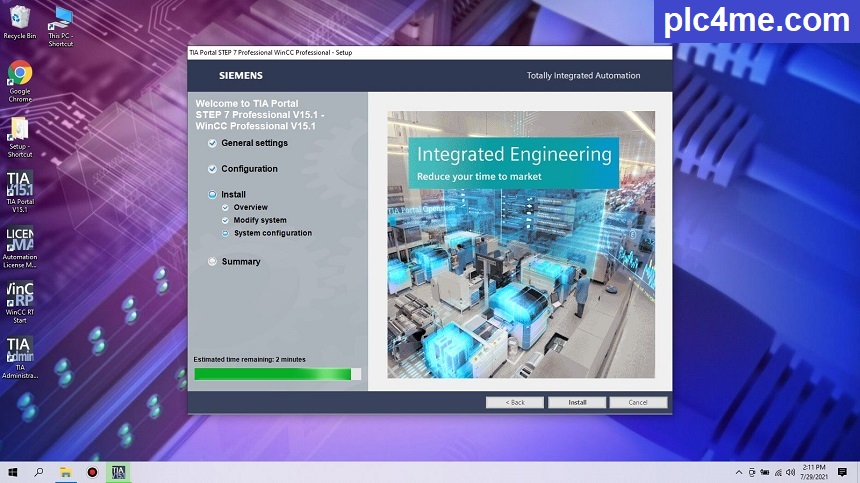Click the red record icon in taskbar
Screen dimensions: 860x483
tap(92, 472)
